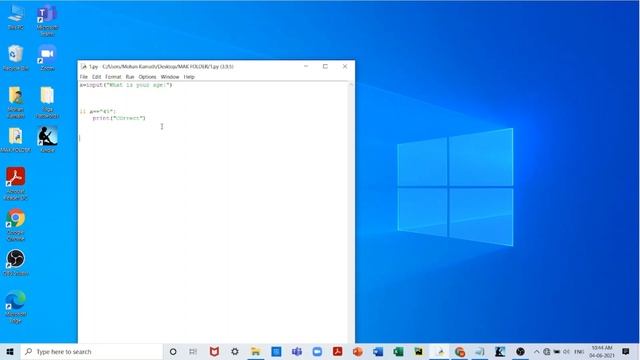Viewport: 640px width, 360px height.
Task: Open Zoom from the taskbar
Action: pyautogui.click(x=317, y=351)
